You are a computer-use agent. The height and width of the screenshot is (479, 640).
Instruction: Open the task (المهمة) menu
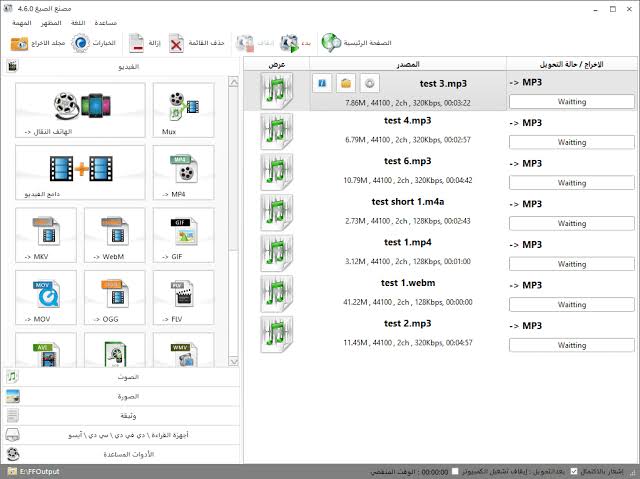[22, 23]
